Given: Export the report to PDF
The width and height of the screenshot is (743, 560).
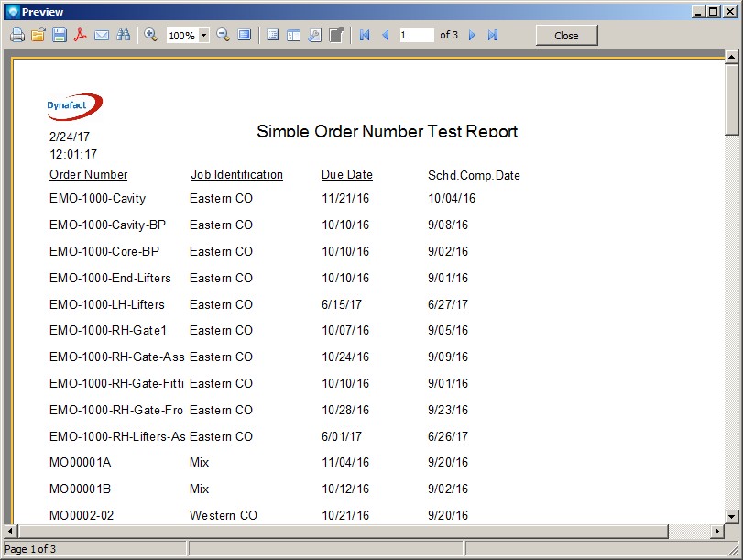Looking at the screenshot, I should (x=81, y=35).
